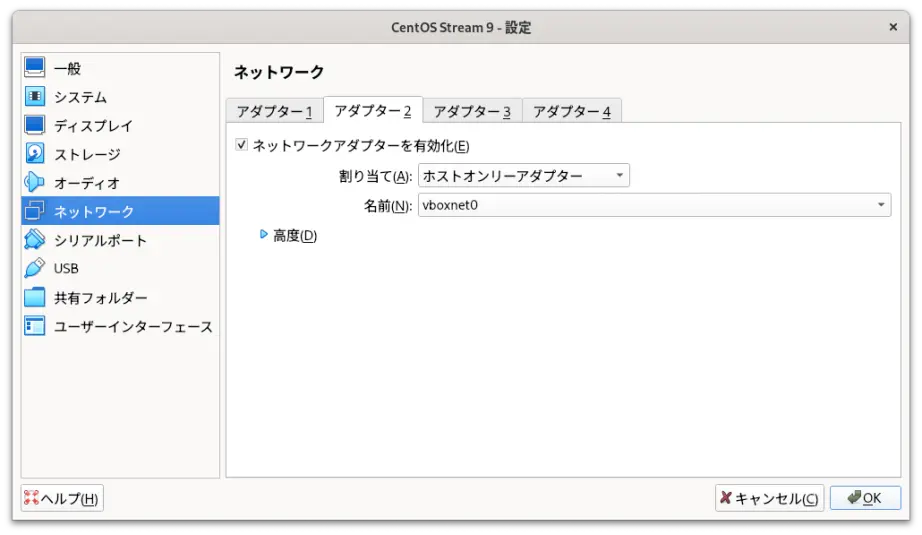Toggle ネットワークアダプターを有効化 checkbox

click(x=241, y=145)
